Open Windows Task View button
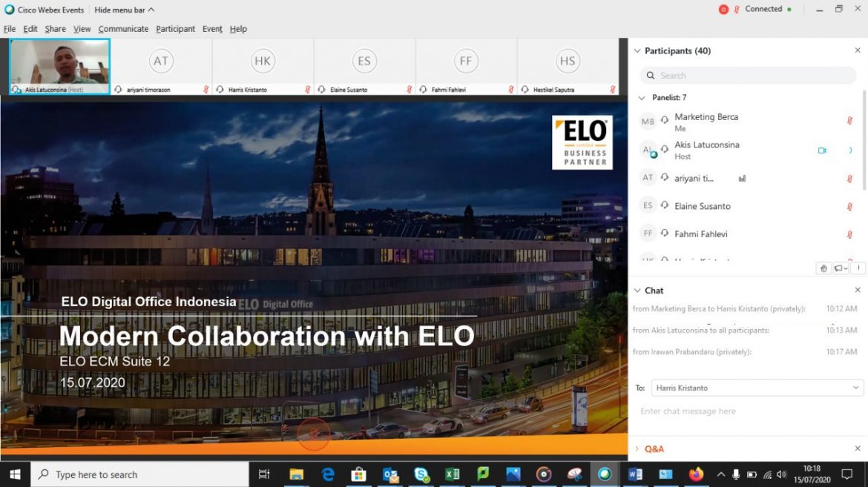This screenshot has width=868, height=487. point(264,474)
